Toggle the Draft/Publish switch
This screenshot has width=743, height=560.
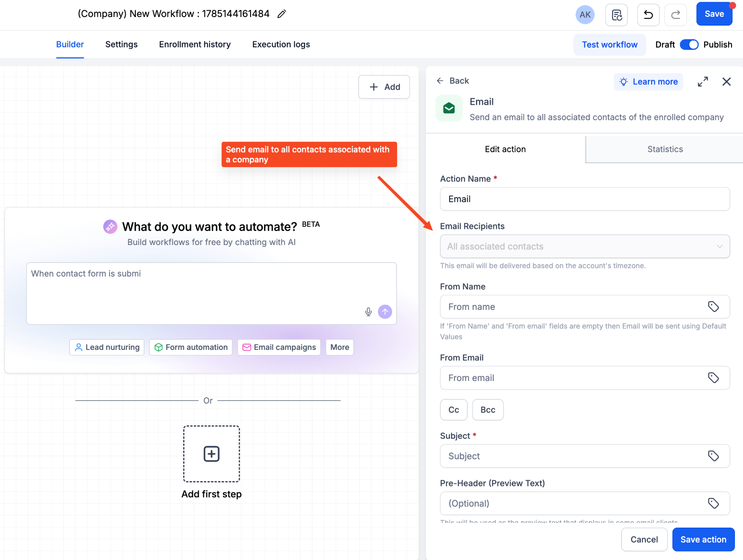tap(689, 45)
